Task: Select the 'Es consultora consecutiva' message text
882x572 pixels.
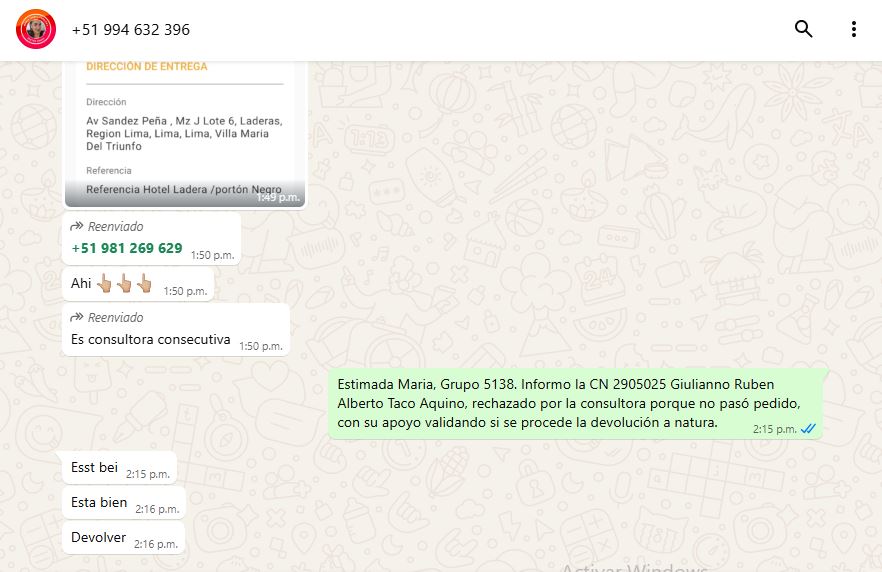Action: pyautogui.click(x=150, y=339)
